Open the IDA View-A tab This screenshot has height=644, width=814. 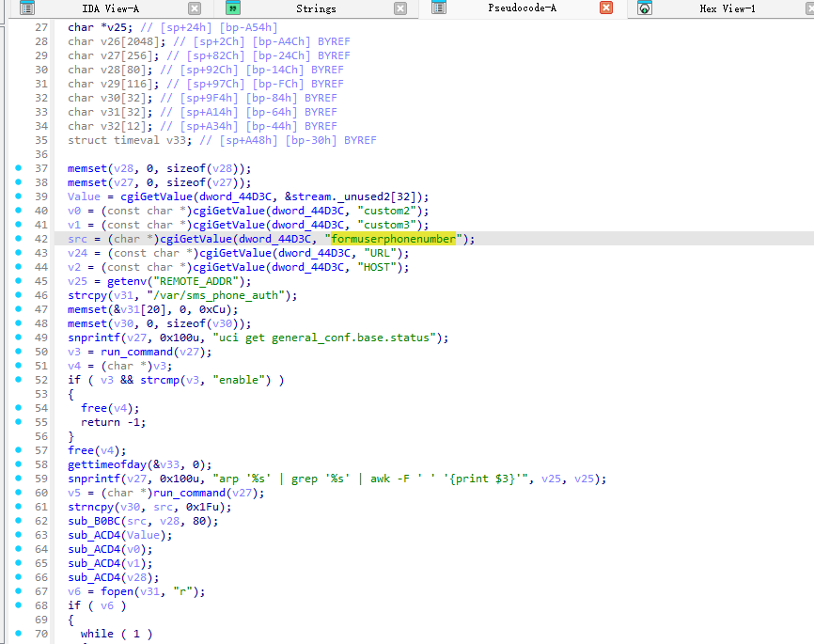coord(111,8)
